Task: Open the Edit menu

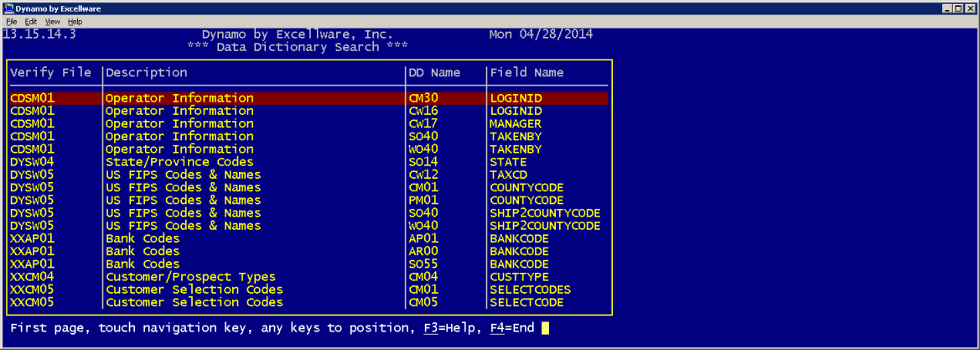Action: tap(31, 21)
